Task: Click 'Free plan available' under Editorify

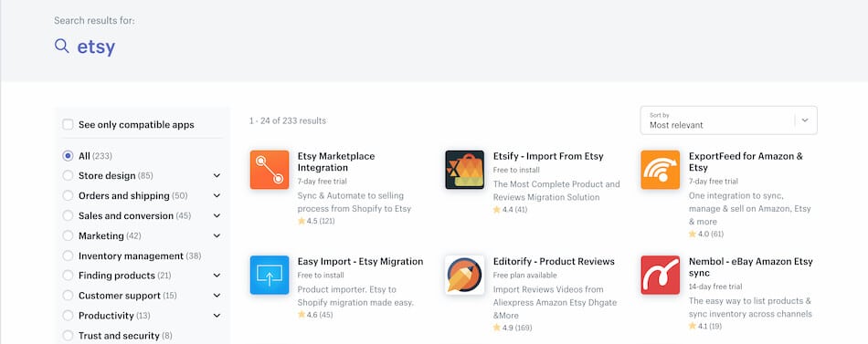Action: pos(524,275)
